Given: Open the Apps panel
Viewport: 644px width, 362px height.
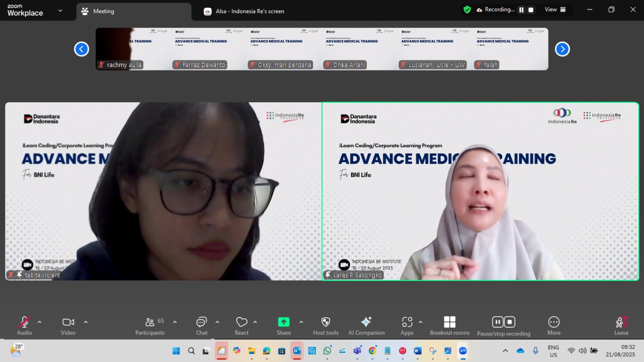Looking at the screenshot, I should [407, 325].
